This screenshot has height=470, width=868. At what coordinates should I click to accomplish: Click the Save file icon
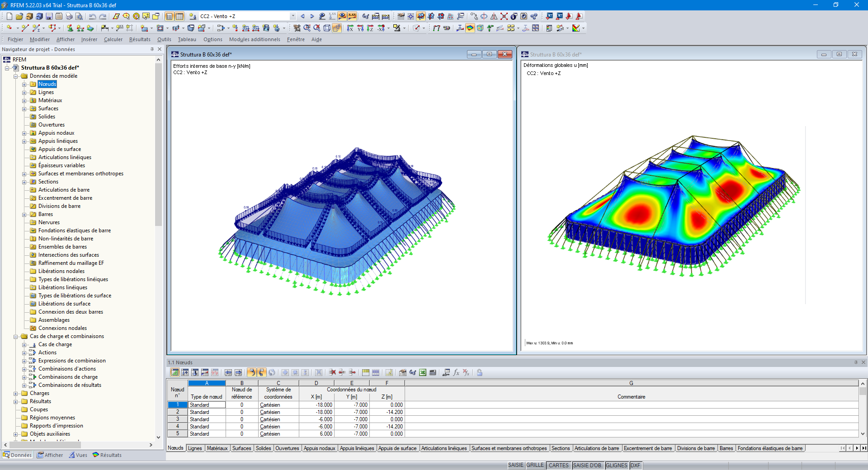(x=49, y=16)
